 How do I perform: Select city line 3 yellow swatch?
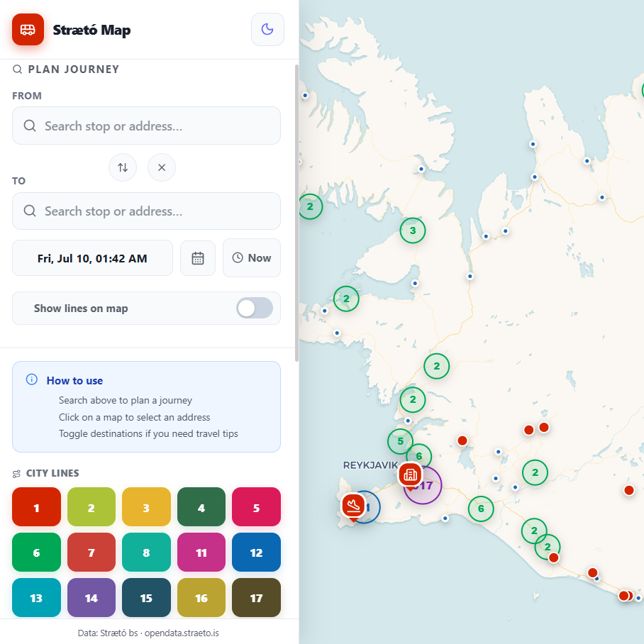coord(146,507)
